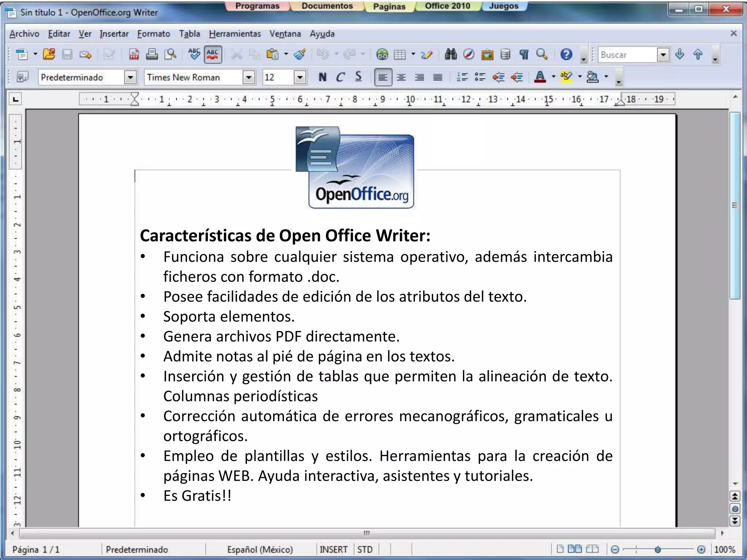The image size is (747, 560).
Task: Open Styles and Formatting icon
Action: (22, 77)
